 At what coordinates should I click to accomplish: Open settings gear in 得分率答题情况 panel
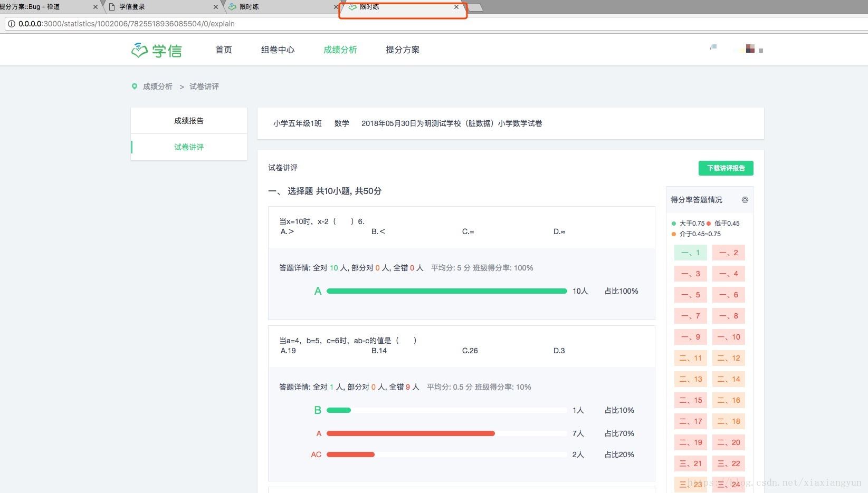coord(745,200)
